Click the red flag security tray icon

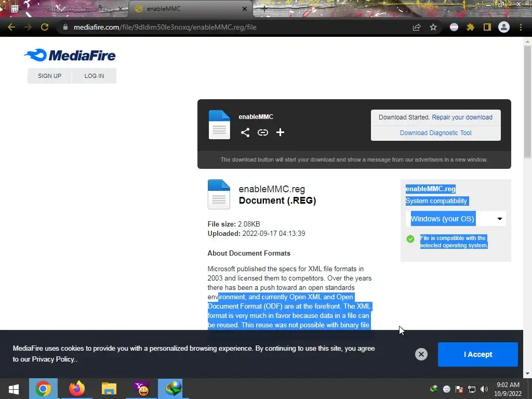coord(459,389)
